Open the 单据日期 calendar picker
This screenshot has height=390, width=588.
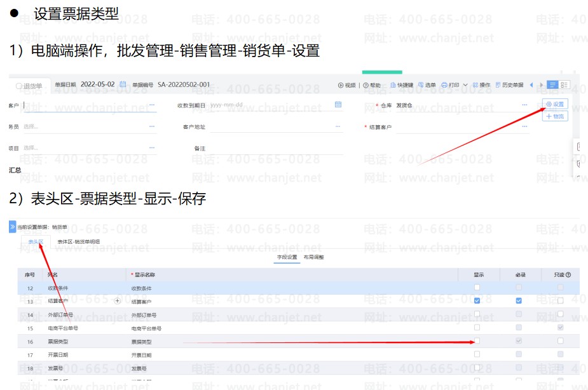[x=123, y=84]
